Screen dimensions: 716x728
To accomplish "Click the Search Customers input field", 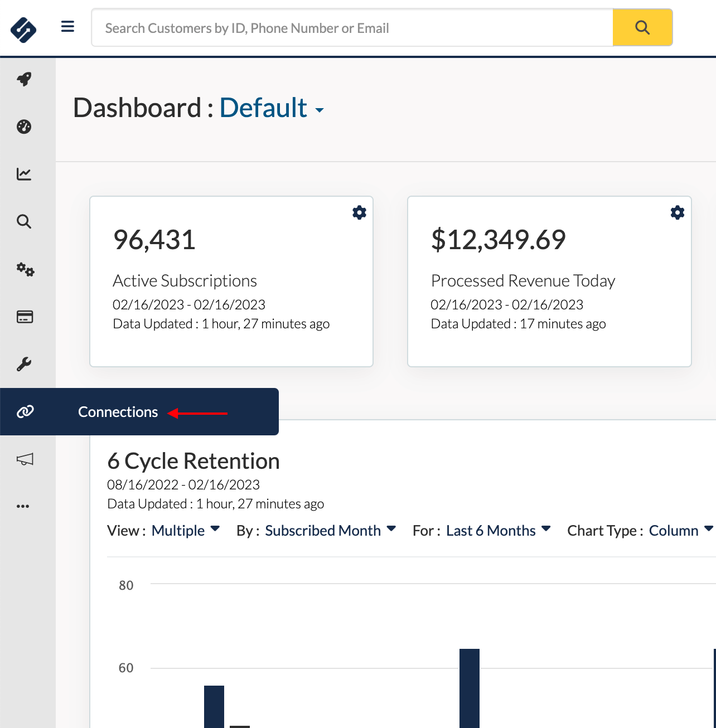I will 352,28.
